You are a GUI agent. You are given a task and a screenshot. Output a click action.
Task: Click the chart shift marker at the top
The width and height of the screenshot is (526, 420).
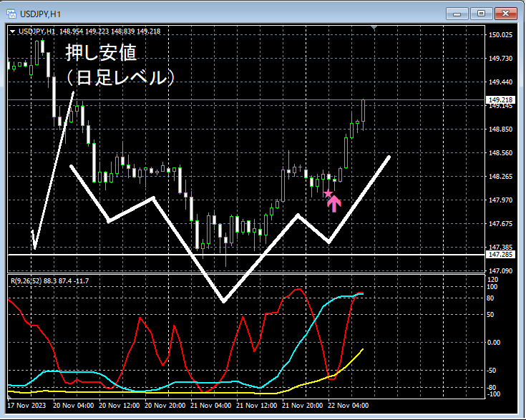[x=374, y=27]
